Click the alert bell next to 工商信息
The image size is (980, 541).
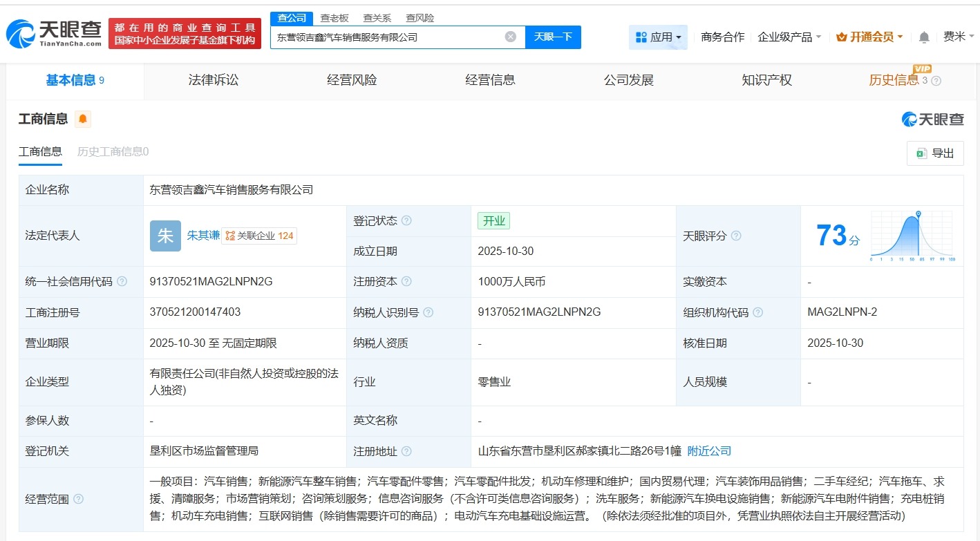click(x=82, y=119)
